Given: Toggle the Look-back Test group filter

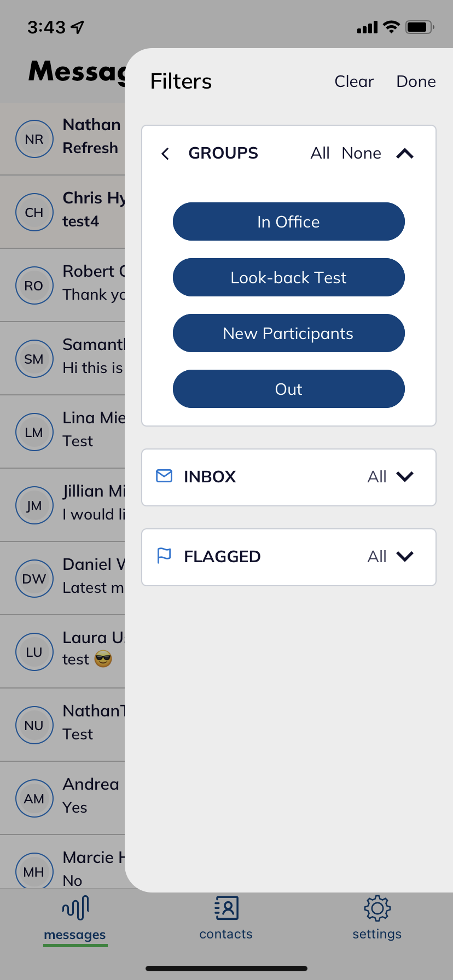Looking at the screenshot, I should coord(288,277).
